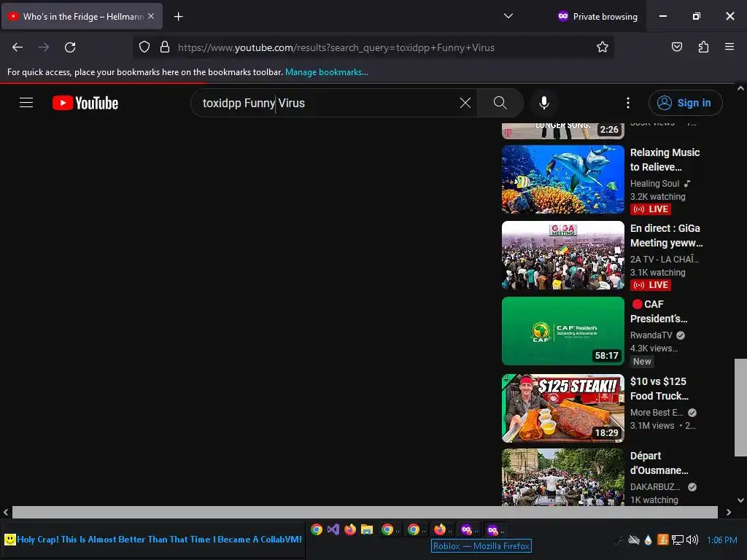Open the crossed-out cloud tray icon
The width and height of the screenshot is (747, 560).
point(634,540)
